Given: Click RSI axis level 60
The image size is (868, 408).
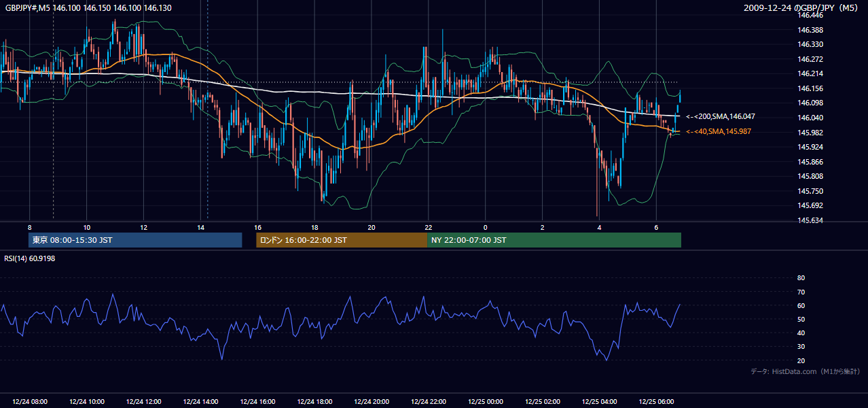Looking at the screenshot, I should [801, 305].
